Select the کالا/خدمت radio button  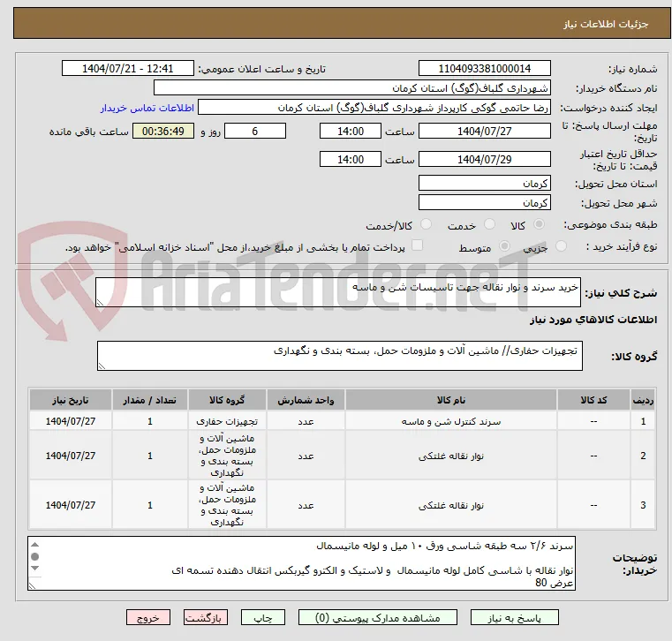[x=426, y=224]
